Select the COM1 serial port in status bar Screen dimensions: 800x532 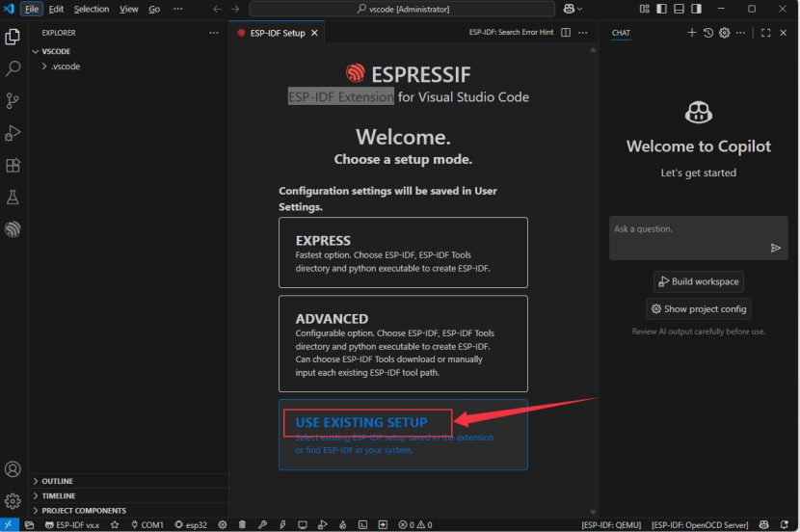(147, 524)
